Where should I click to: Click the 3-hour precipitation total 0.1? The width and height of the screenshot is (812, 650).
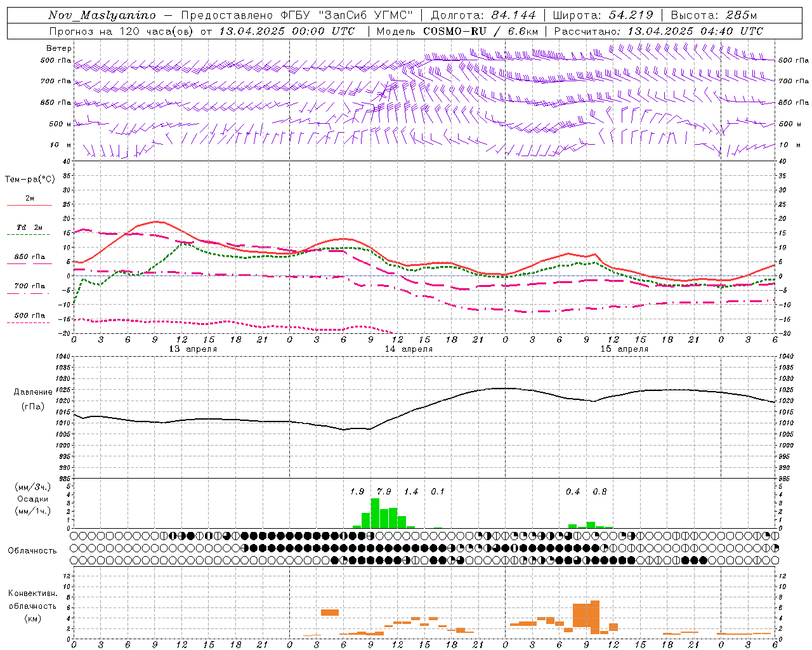[438, 492]
